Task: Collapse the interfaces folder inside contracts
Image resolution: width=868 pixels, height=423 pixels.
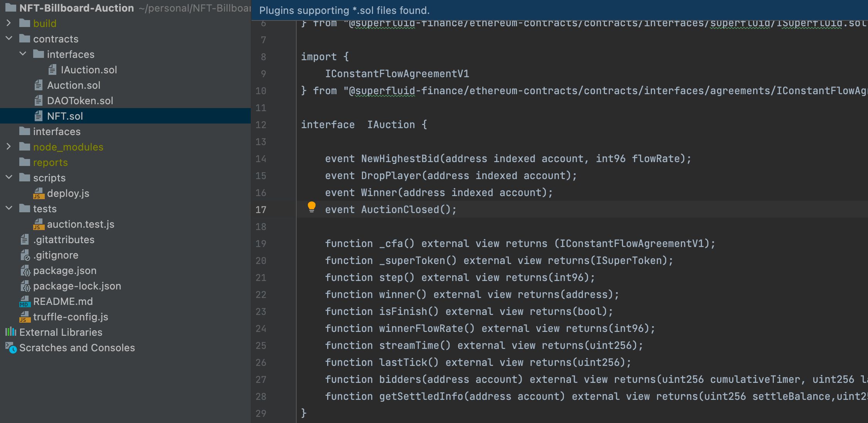Action: [22, 54]
